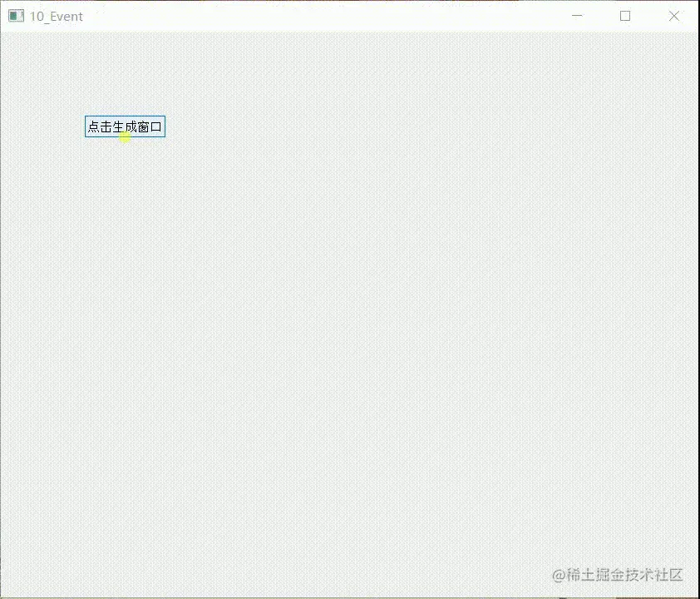Click the title bar of the 10_Event window
700x599 pixels.
tap(333, 16)
